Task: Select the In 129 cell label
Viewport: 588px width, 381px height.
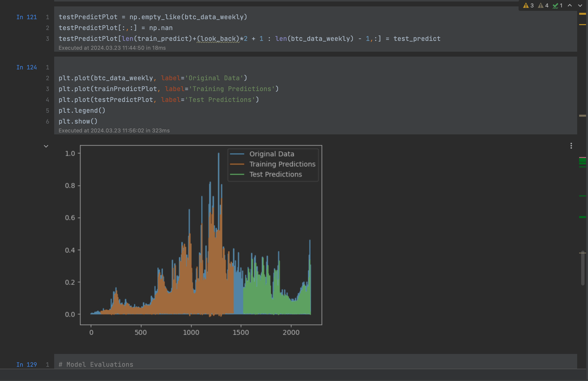Action: click(x=26, y=365)
